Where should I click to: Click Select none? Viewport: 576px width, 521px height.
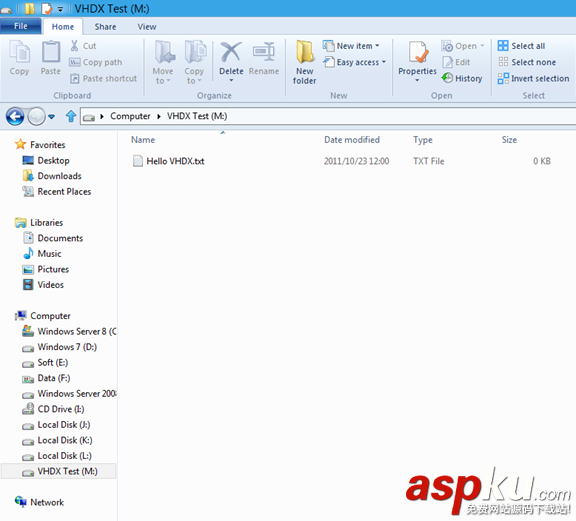point(527,62)
